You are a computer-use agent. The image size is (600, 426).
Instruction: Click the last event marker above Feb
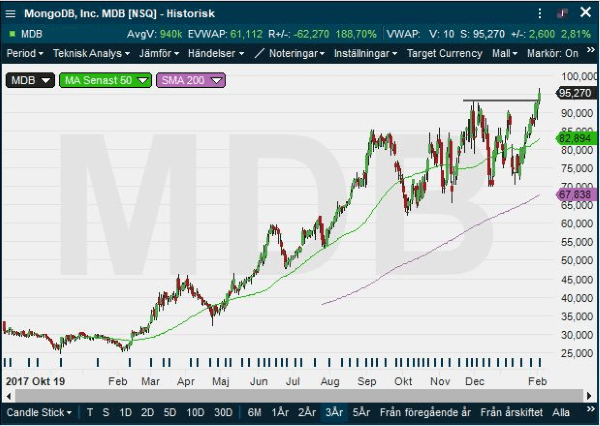[x=540, y=362]
